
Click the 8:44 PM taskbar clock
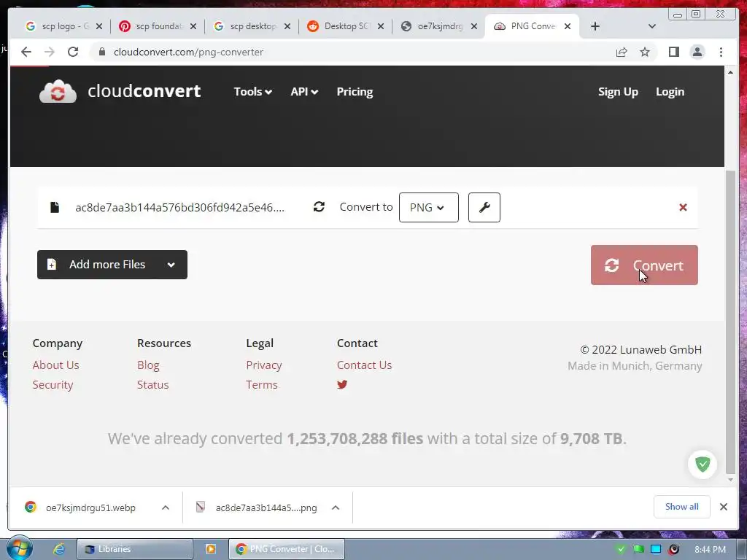click(710, 549)
